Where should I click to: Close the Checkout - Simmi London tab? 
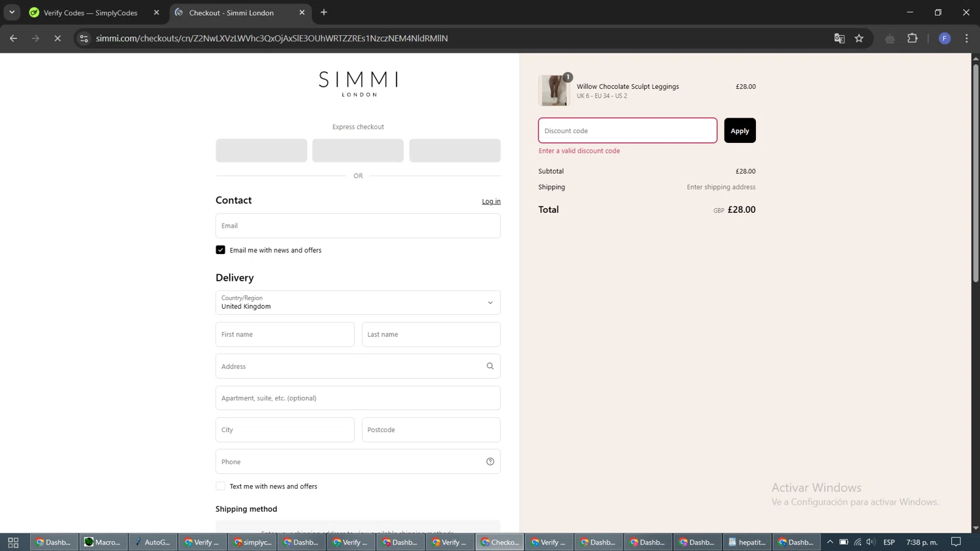pyautogui.click(x=302, y=12)
